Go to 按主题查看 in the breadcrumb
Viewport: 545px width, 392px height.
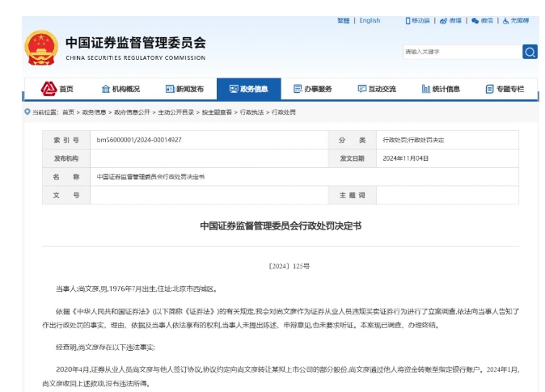click(217, 112)
